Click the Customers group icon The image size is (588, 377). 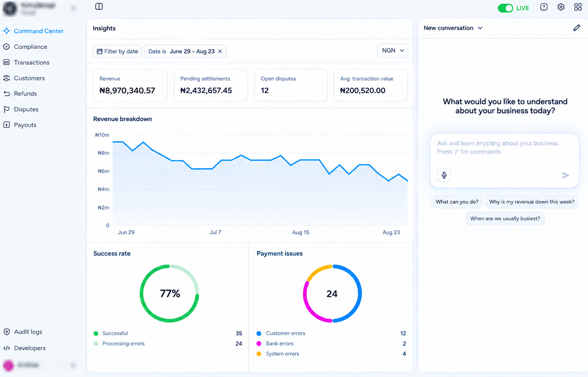tap(6, 78)
